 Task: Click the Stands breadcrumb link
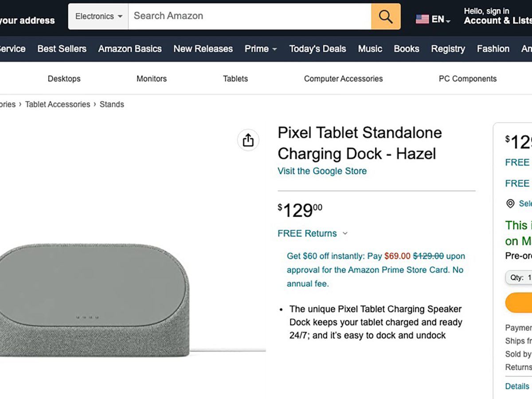[112, 105]
